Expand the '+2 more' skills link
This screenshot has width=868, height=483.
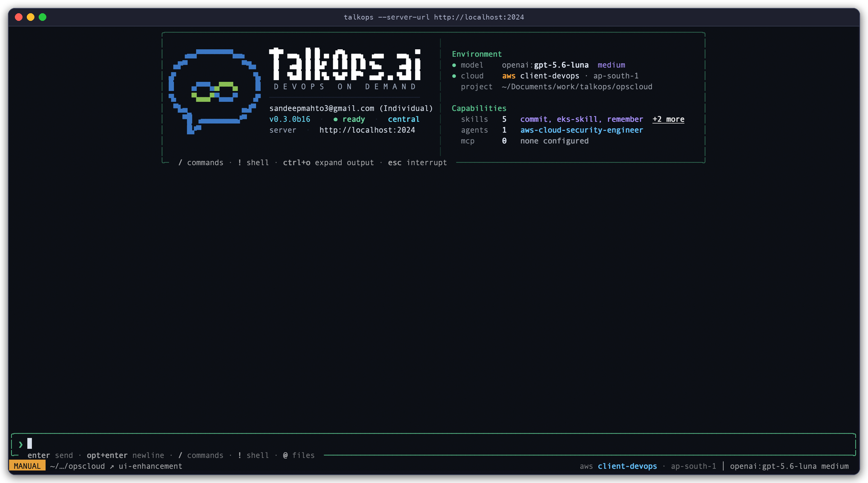[x=668, y=119]
